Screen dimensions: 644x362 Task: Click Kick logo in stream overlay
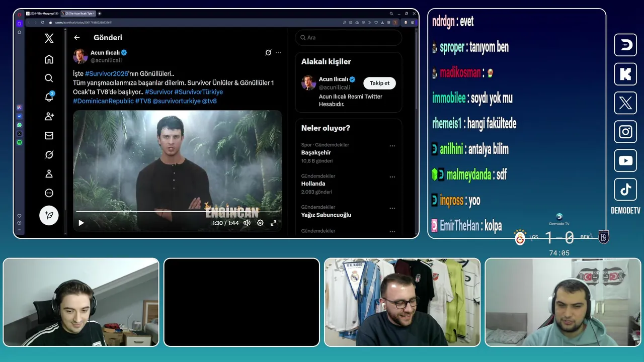click(625, 74)
